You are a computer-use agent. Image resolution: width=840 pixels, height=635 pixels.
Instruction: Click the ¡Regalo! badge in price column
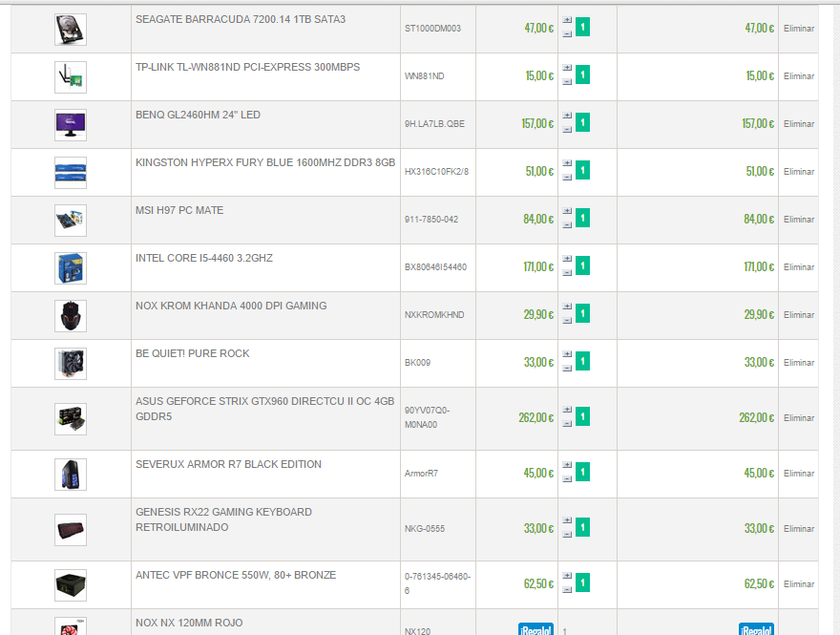click(535, 629)
